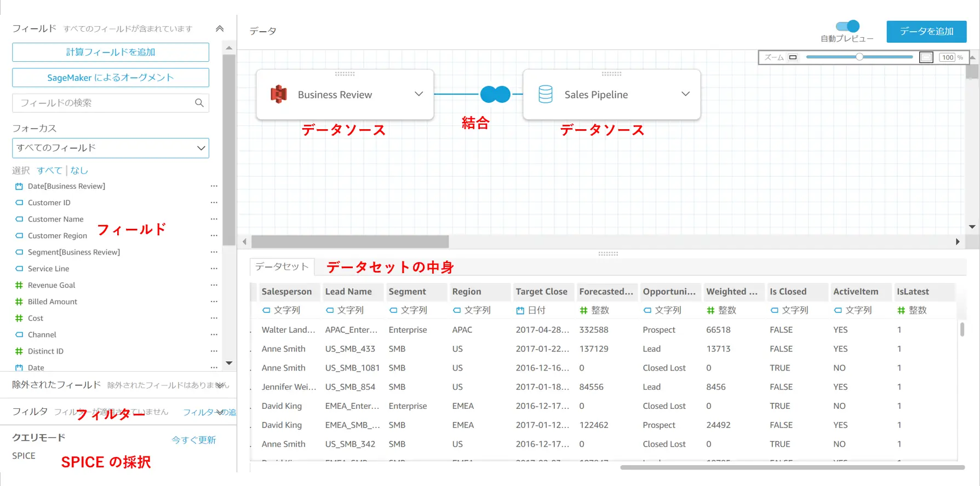Image resolution: width=980 pixels, height=486 pixels.
Task: Click string type icon of Customer ID
Action: 19,202
